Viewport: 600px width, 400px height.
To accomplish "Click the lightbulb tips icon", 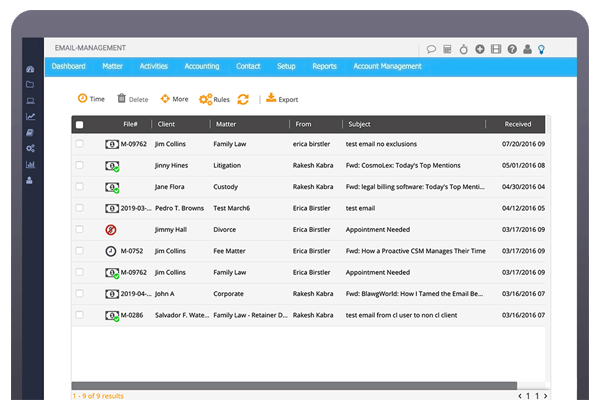I will click(x=541, y=49).
